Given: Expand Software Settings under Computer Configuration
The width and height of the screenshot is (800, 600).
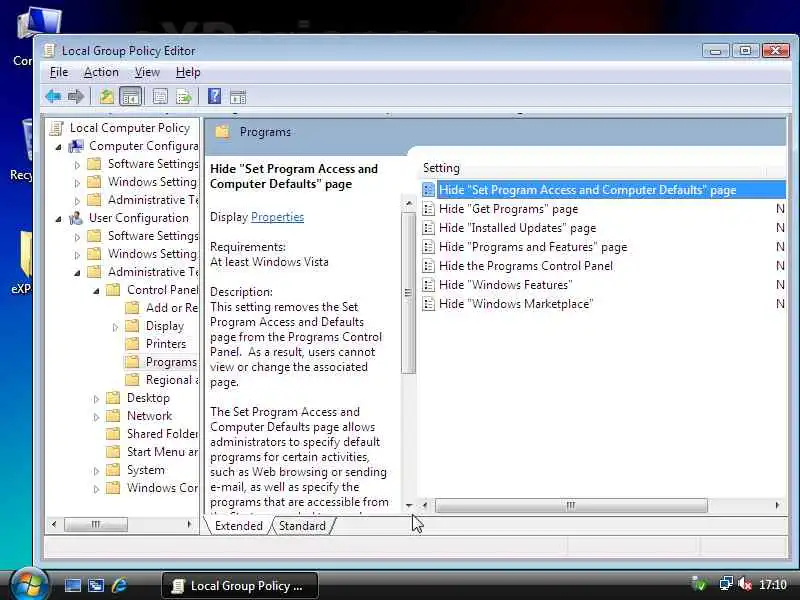Looking at the screenshot, I should pyautogui.click(x=77, y=165).
